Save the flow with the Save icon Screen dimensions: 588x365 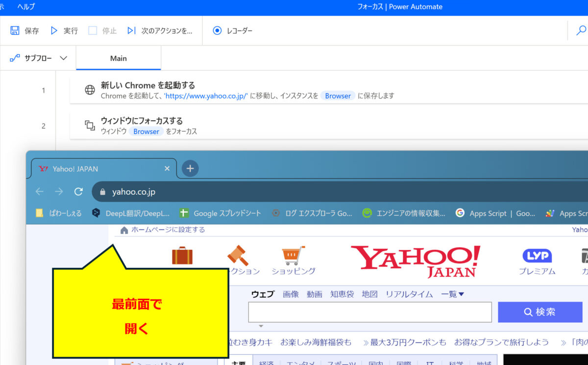tap(14, 30)
